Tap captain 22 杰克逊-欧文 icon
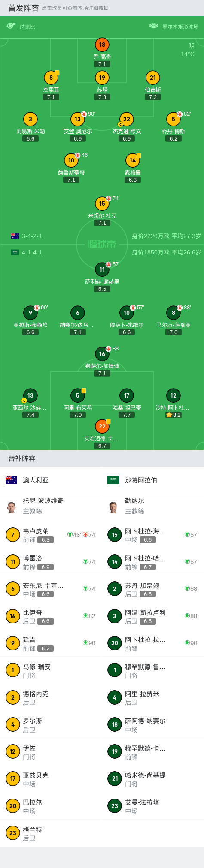The image size is (204, 868). click(x=127, y=119)
